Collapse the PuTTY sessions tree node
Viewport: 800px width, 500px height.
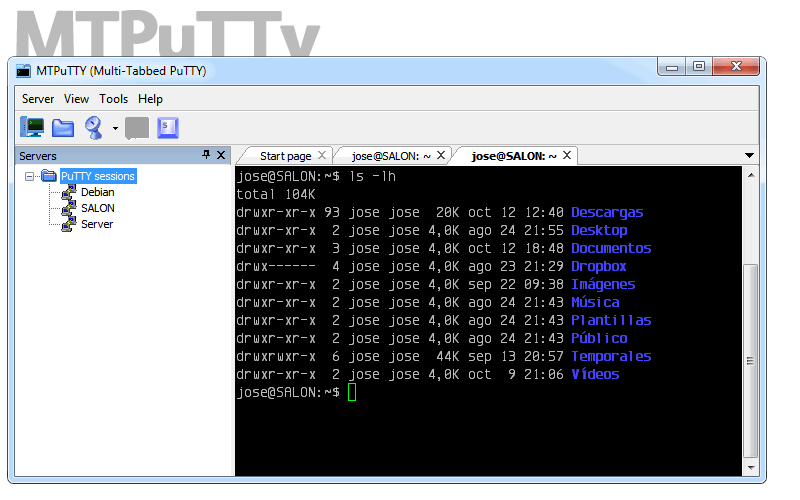30,177
